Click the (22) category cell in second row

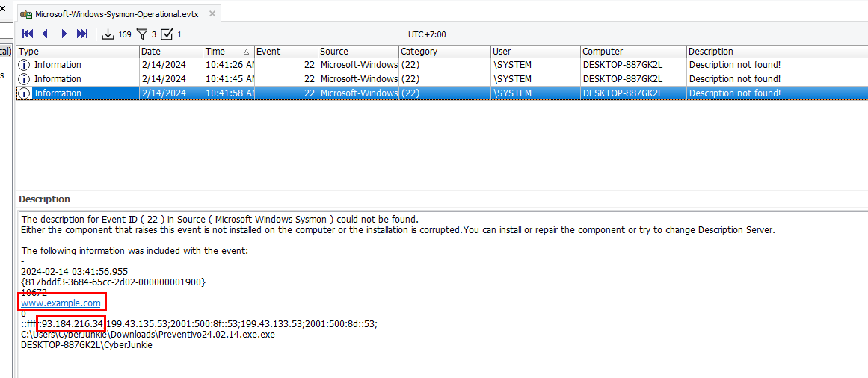click(445, 79)
